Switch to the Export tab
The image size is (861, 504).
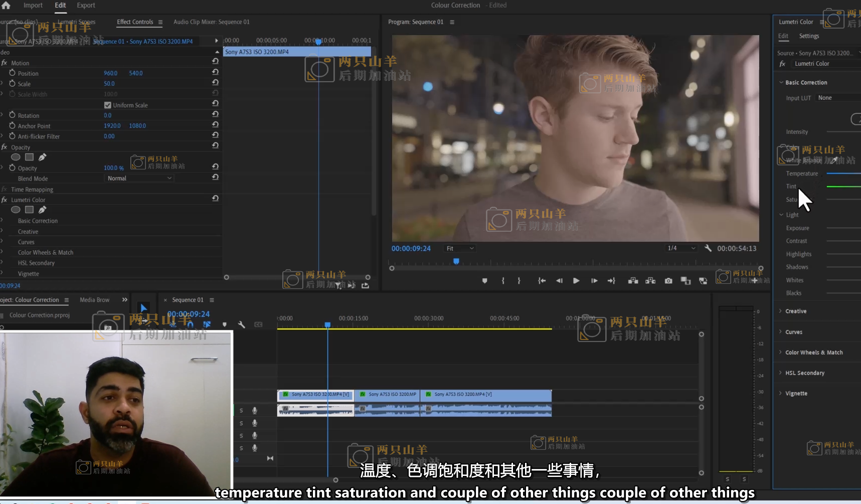pos(86,6)
